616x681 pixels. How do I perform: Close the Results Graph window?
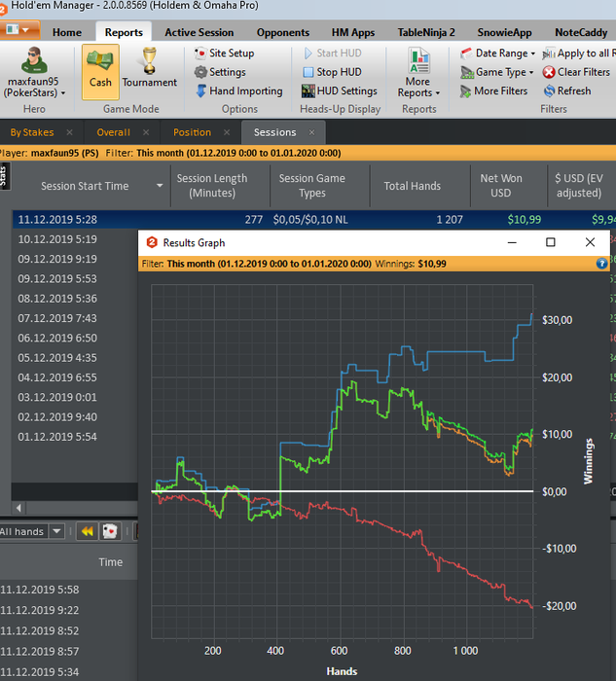590,242
